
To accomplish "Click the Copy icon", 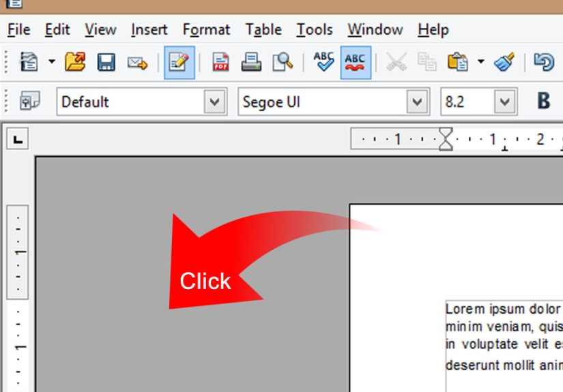I will click(x=427, y=61).
